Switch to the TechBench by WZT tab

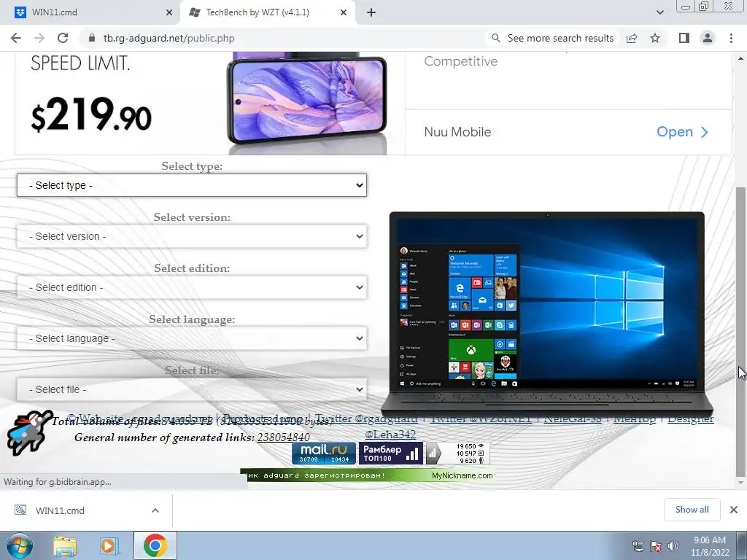tap(267, 12)
